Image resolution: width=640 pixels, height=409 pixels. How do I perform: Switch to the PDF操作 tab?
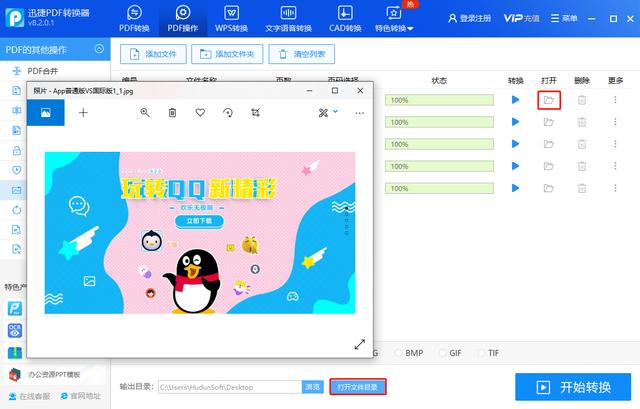pos(182,19)
